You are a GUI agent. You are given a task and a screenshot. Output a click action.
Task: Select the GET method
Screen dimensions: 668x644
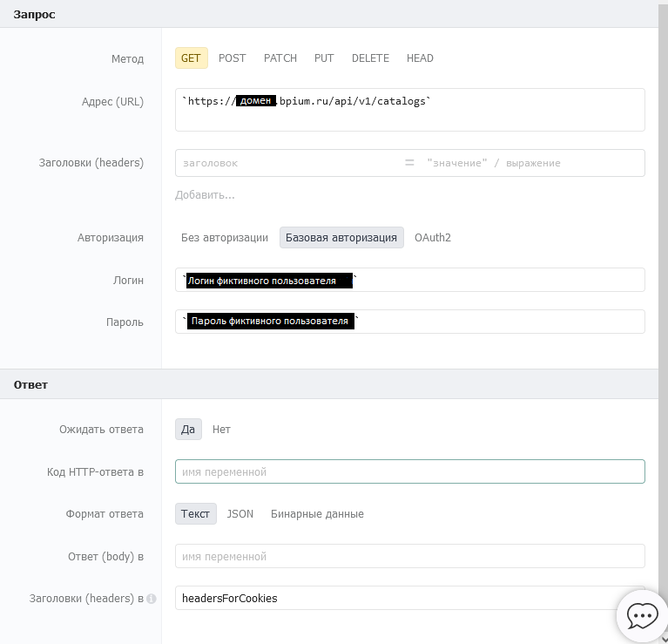(192, 58)
